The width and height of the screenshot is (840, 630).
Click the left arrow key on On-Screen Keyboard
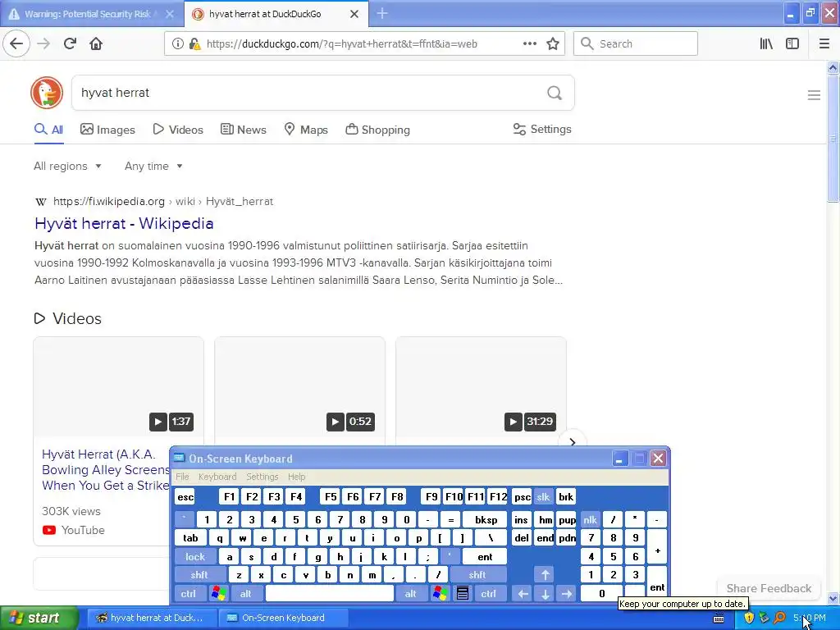(x=523, y=593)
